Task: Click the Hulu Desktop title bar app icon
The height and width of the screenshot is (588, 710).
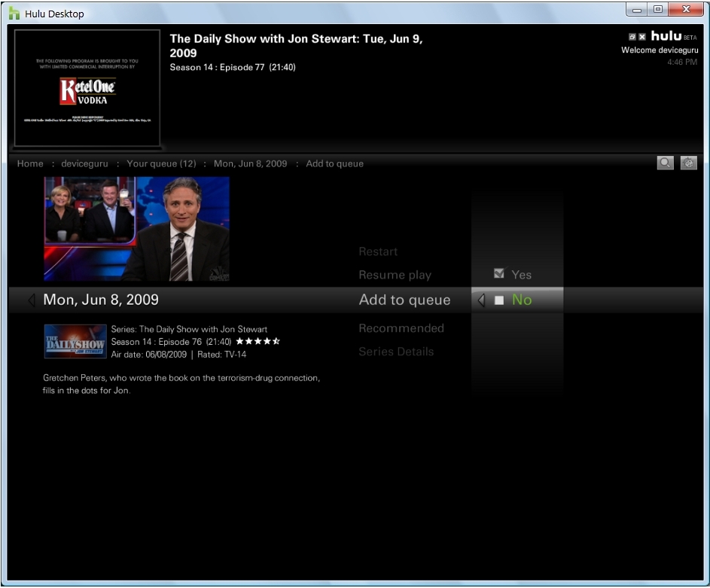Action: click(x=14, y=14)
